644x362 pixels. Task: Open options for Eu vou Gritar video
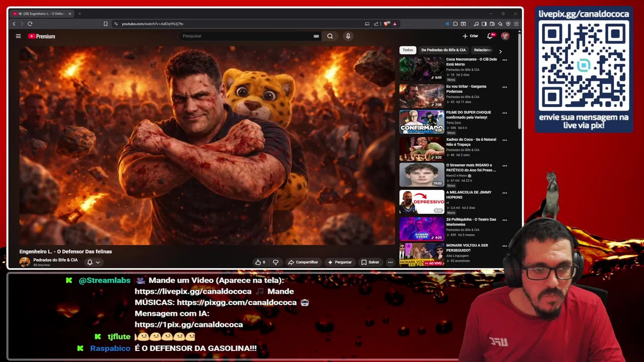tap(505, 87)
